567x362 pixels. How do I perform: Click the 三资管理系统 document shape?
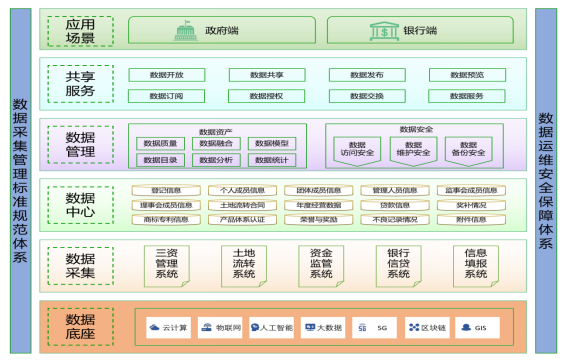[x=167, y=266]
